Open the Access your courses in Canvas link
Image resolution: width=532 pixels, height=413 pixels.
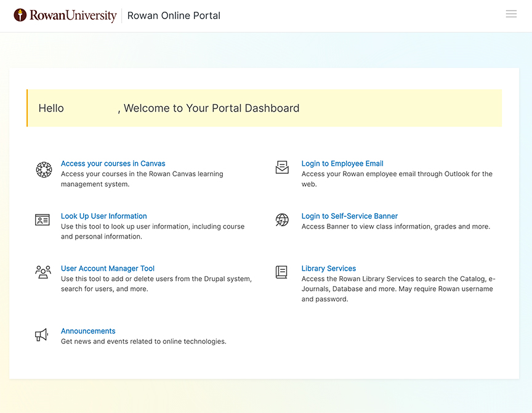[x=113, y=163]
